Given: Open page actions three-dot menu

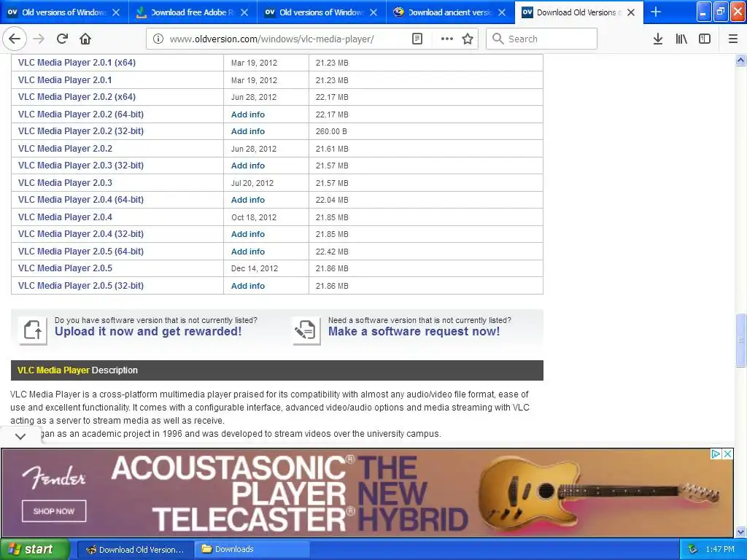Looking at the screenshot, I should pos(447,39).
